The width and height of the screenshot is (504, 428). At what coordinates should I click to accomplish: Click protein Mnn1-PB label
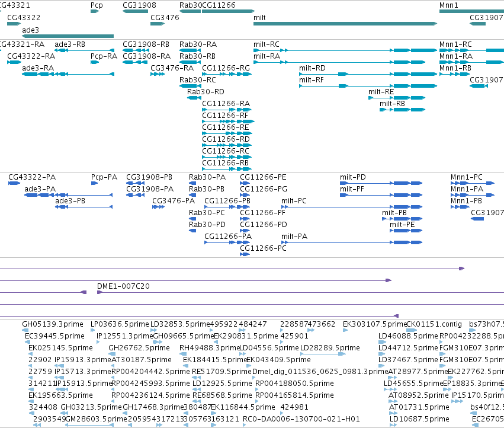466,201
